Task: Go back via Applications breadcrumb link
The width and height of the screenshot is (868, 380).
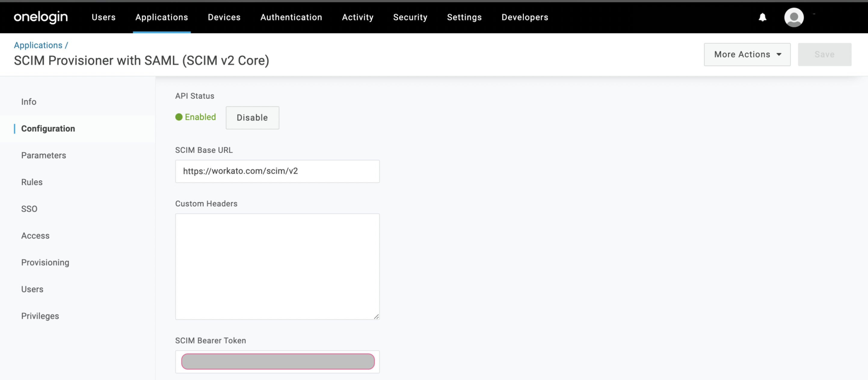Action: coord(38,45)
